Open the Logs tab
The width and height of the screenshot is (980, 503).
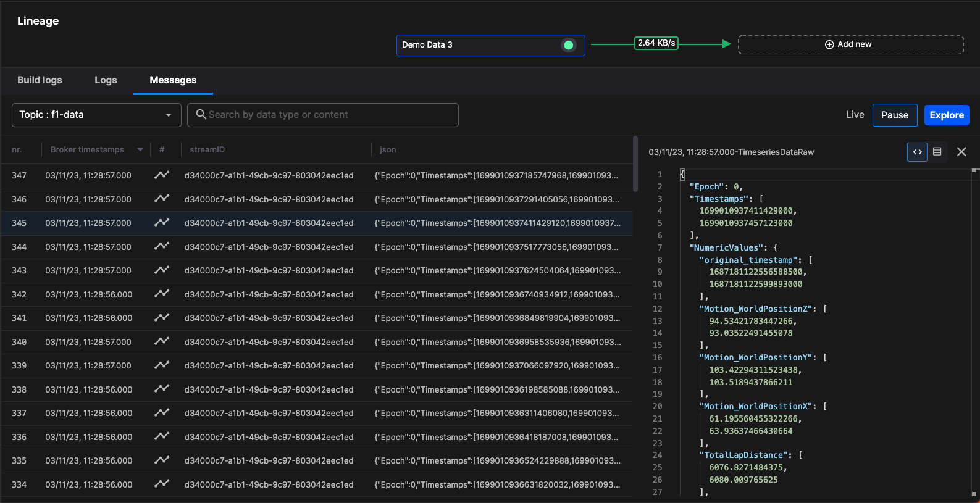tap(106, 80)
